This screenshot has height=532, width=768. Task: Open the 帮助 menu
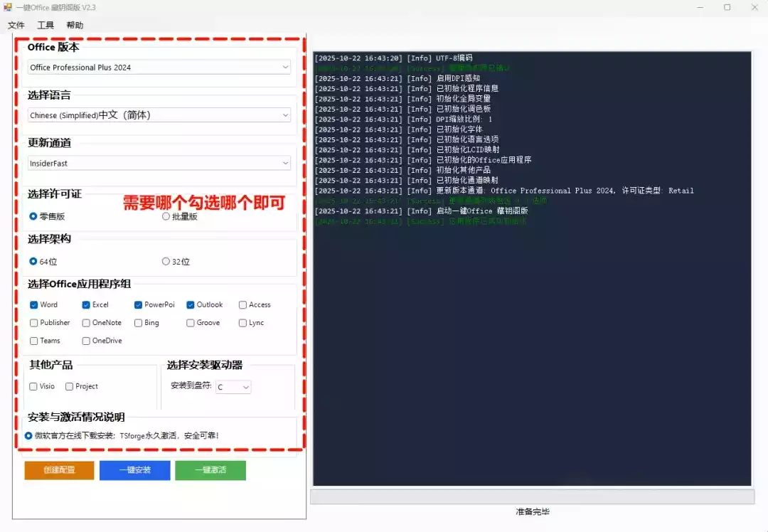(x=75, y=26)
